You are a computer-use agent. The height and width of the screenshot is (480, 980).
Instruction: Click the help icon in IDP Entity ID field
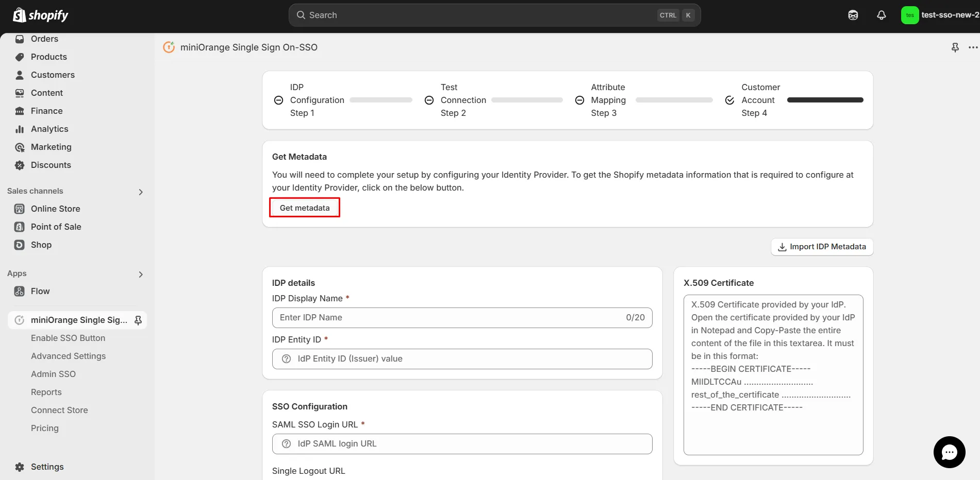(287, 359)
